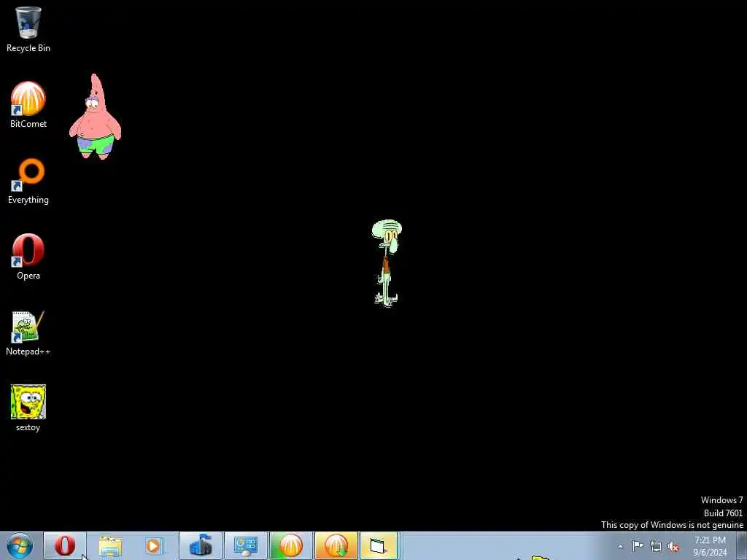Select the Everything search shortcut

28,182
